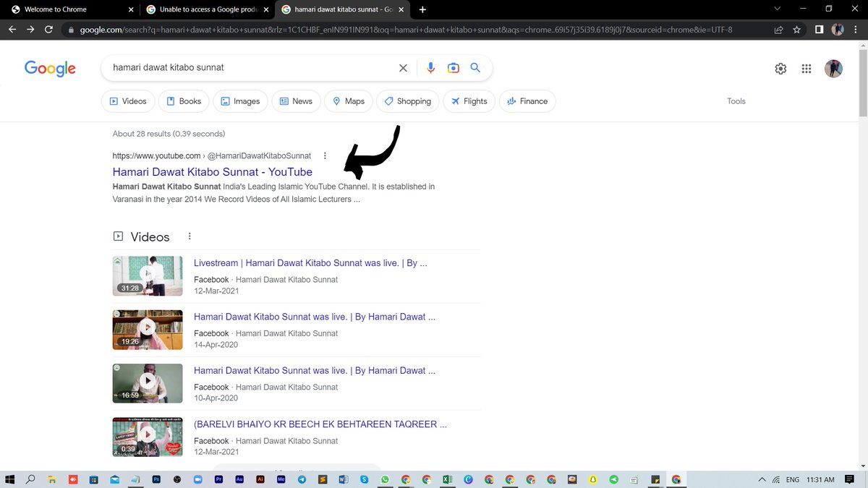Play the 19:26 video thumbnail
868x488 pixels.
coord(148,330)
